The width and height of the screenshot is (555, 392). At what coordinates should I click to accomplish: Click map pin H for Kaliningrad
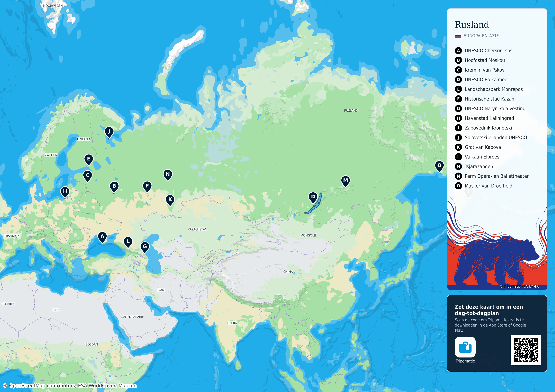click(x=65, y=192)
